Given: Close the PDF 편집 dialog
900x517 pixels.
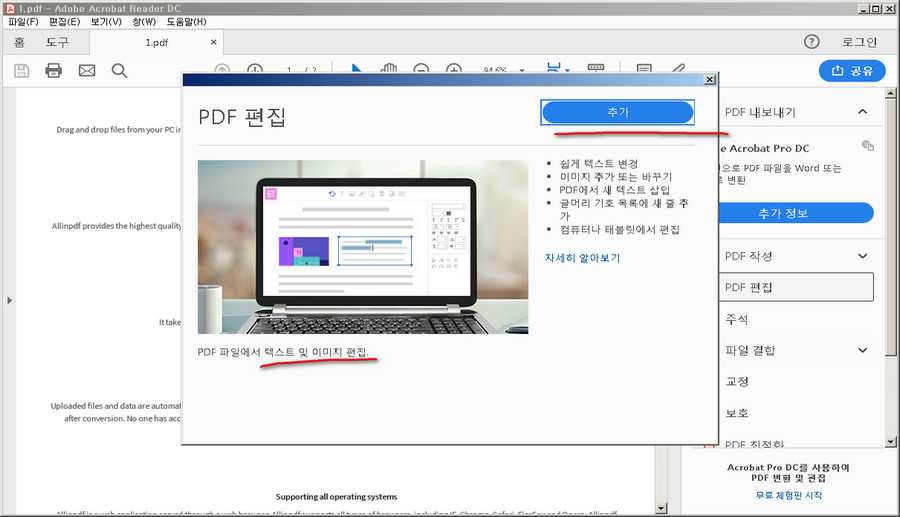Looking at the screenshot, I should [x=709, y=80].
